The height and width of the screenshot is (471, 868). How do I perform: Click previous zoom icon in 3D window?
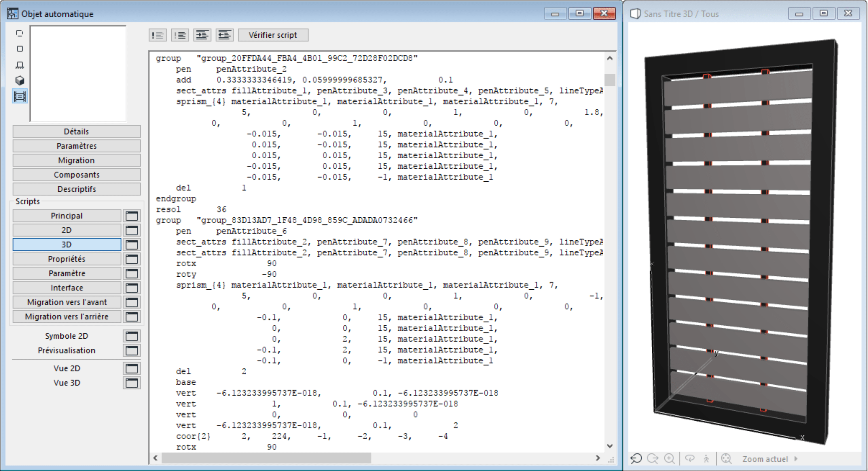(636, 459)
